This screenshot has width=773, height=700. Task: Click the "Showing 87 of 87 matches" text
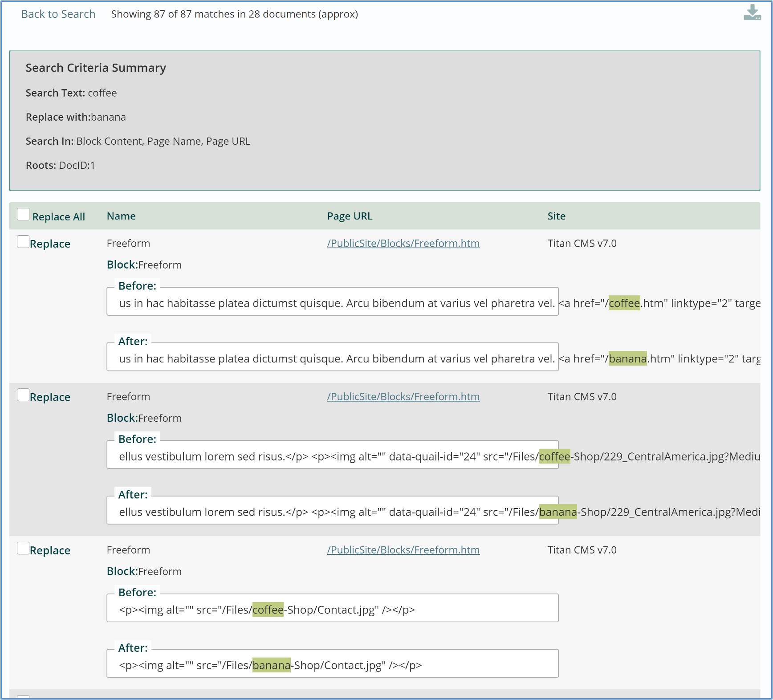pos(234,14)
